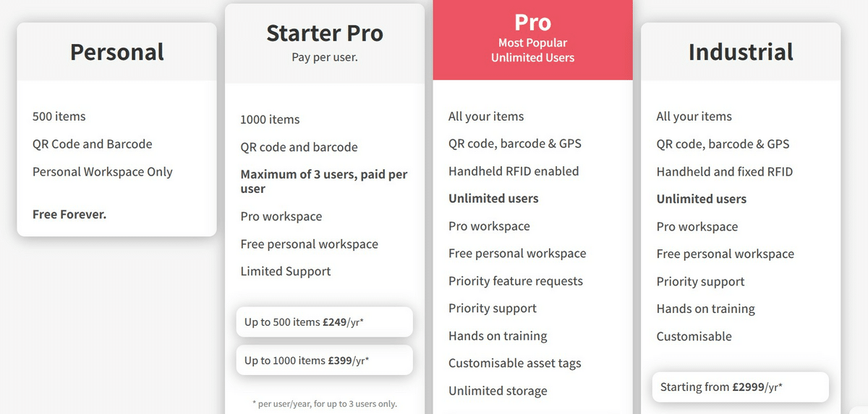The image size is (868, 414).
Task: Click "Limited Support" in Starter Pro
Action: point(286,272)
